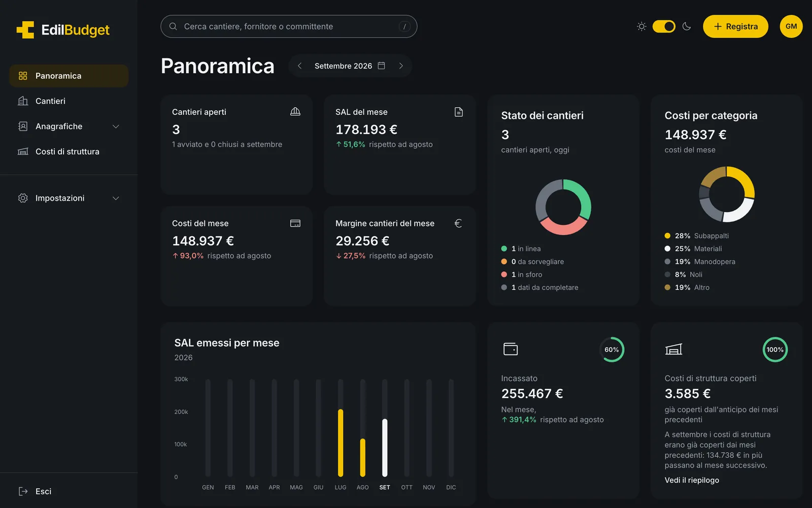The width and height of the screenshot is (812, 508).
Task: Open Costi di struttura in sidebar
Action: 69,151
